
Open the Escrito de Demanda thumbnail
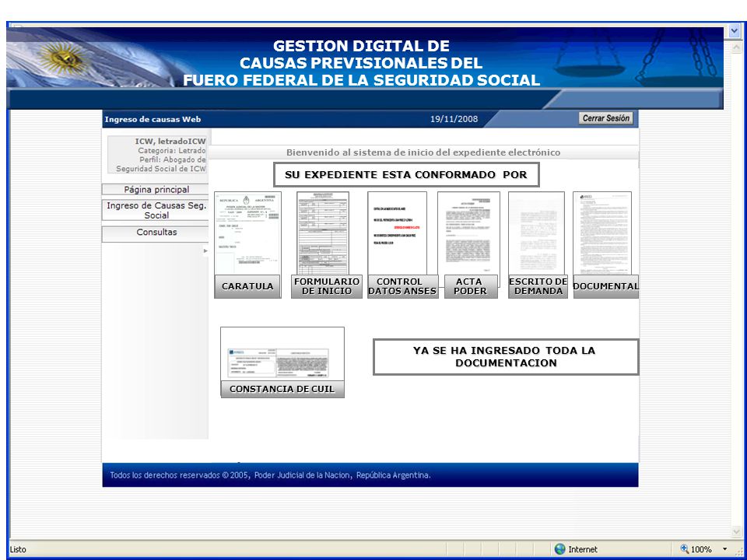[x=536, y=233]
